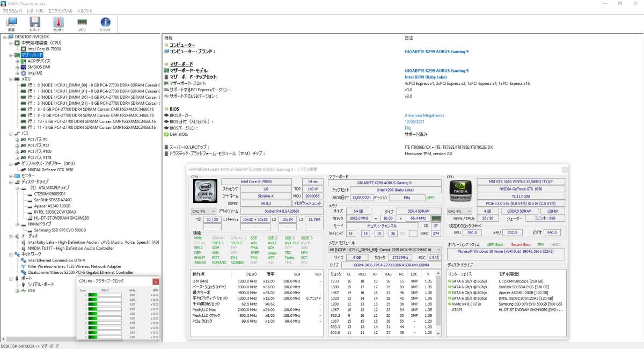644x349 pixels.
Task: Click the シリアル・ポート icon in tree
Action: pyautogui.click(x=24, y=285)
